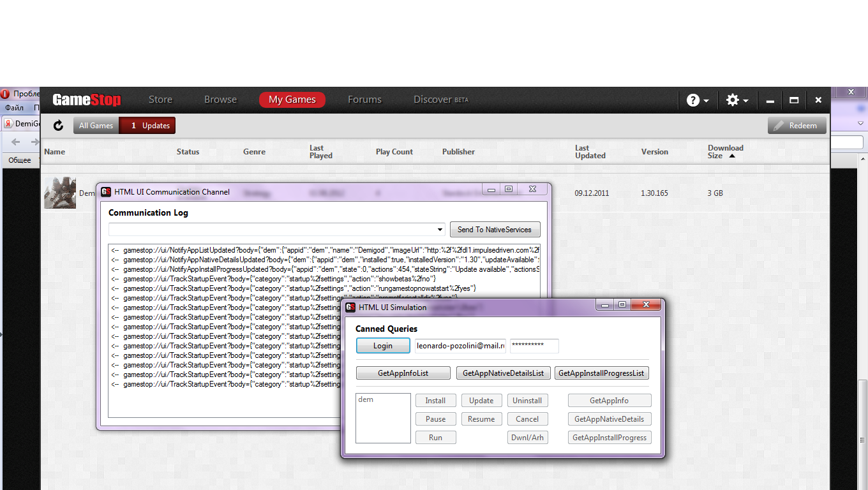Minimize the HTML UI Simulation window
This screenshot has width=868, height=490.
pos(605,305)
